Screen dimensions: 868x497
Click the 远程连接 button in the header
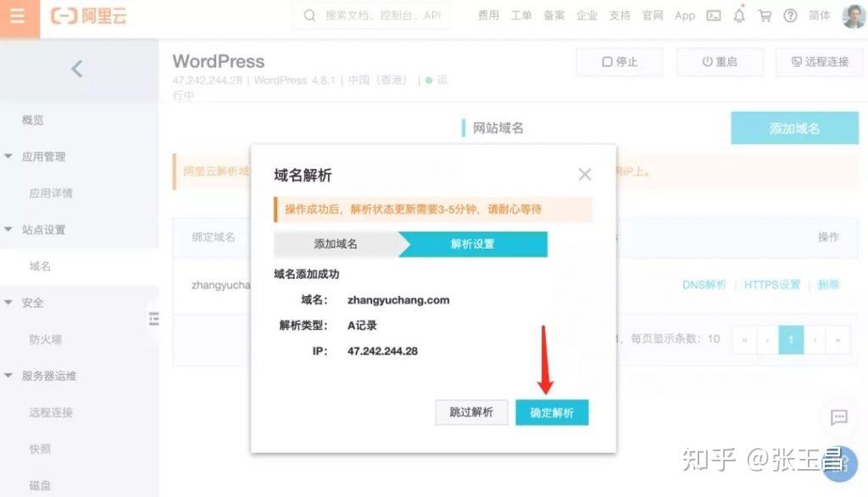[x=820, y=62]
